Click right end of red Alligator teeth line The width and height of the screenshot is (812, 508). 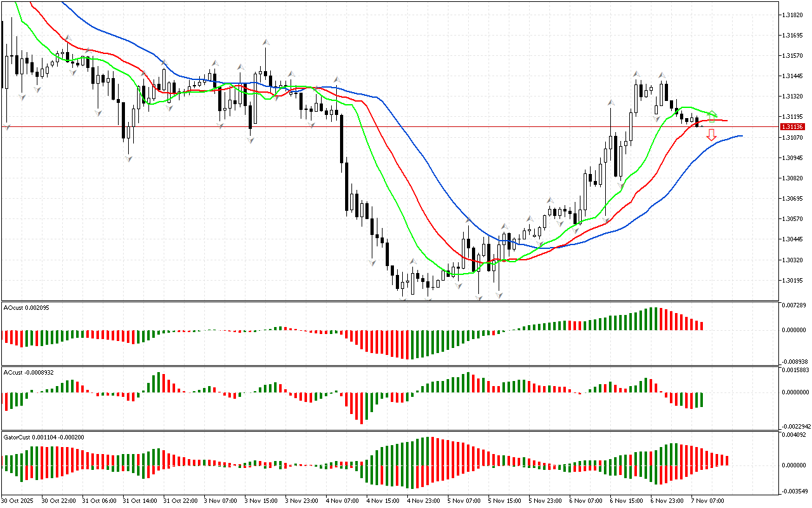pyautogui.click(x=726, y=121)
